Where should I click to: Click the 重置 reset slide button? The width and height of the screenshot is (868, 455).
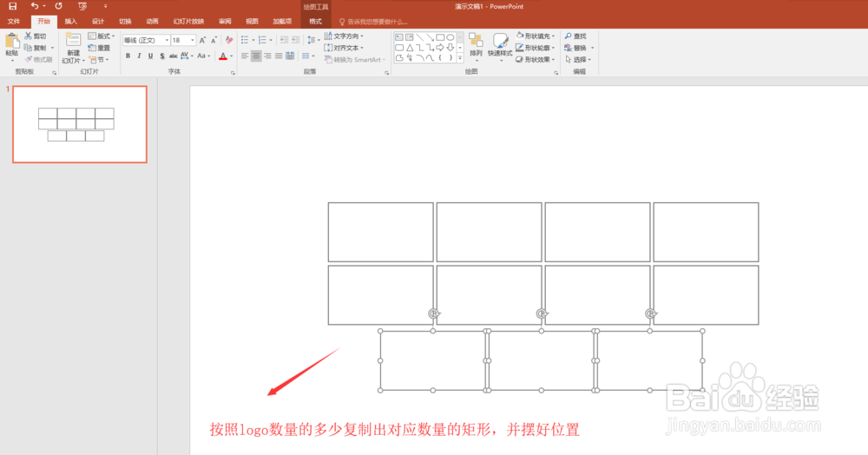pos(99,48)
